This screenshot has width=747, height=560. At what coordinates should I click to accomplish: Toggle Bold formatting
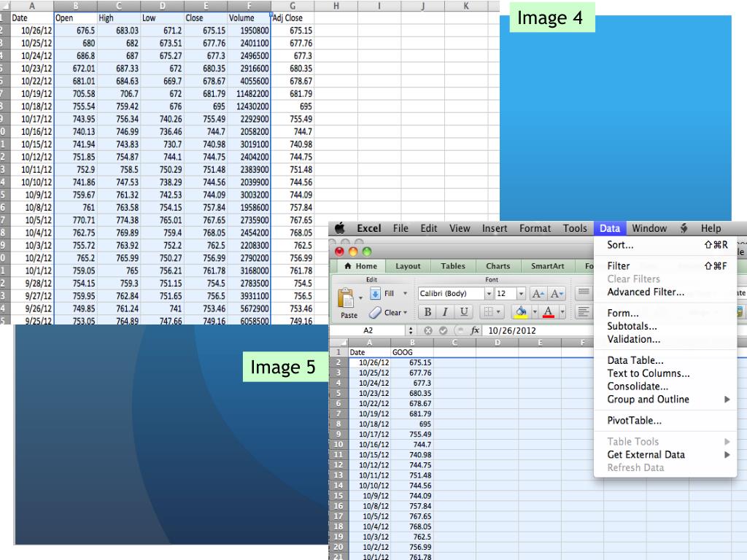tap(427, 312)
